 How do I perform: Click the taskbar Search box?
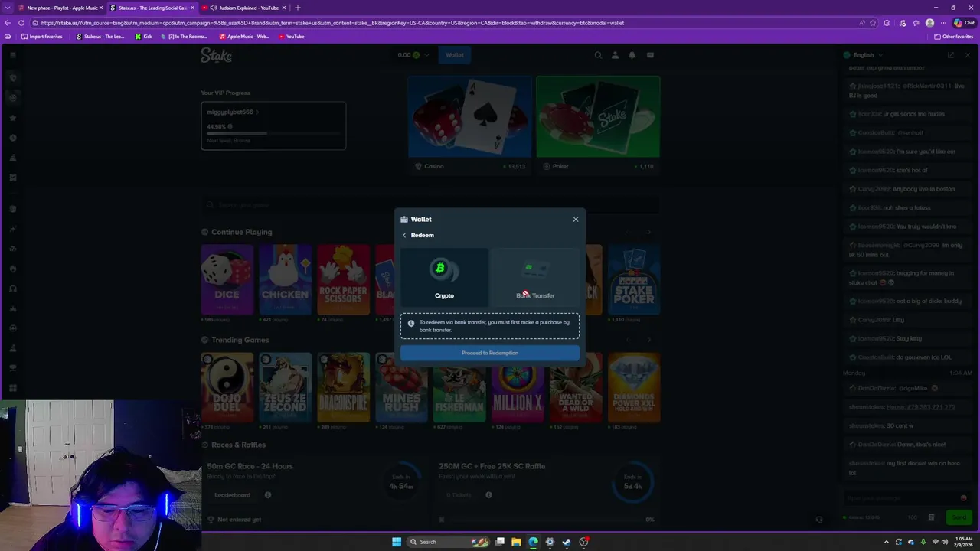[449, 542]
